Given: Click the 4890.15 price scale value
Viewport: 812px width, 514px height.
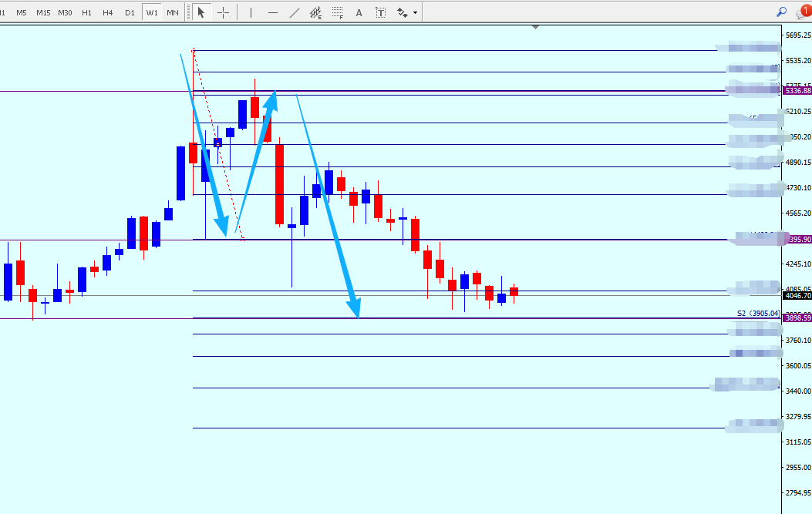Looking at the screenshot, I should click(798, 162).
